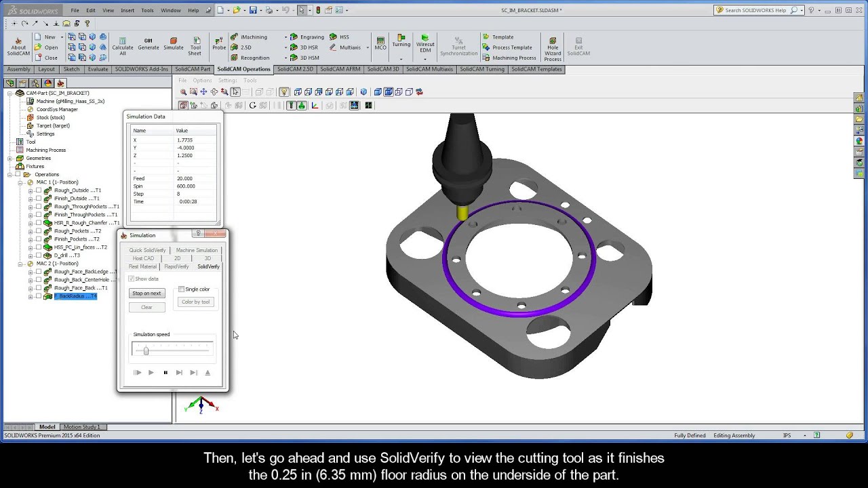
Task: Add an iMachining operation
Action: [249, 37]
